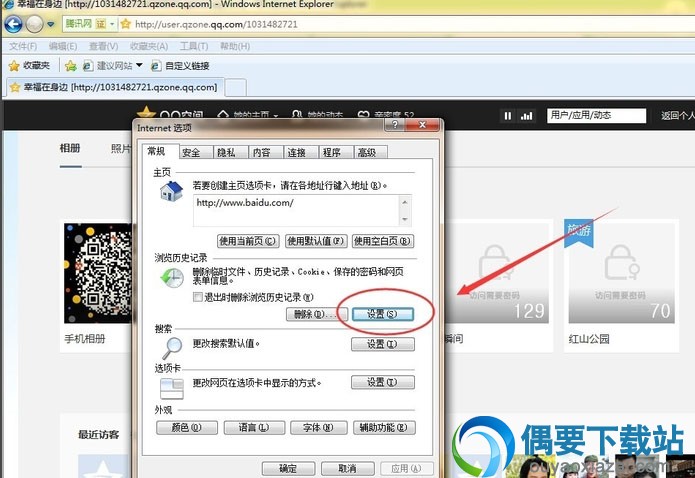Expand the site certificate dropdown arrow
This screenshot has width=695, height=478.
click(x=112, y=24)
